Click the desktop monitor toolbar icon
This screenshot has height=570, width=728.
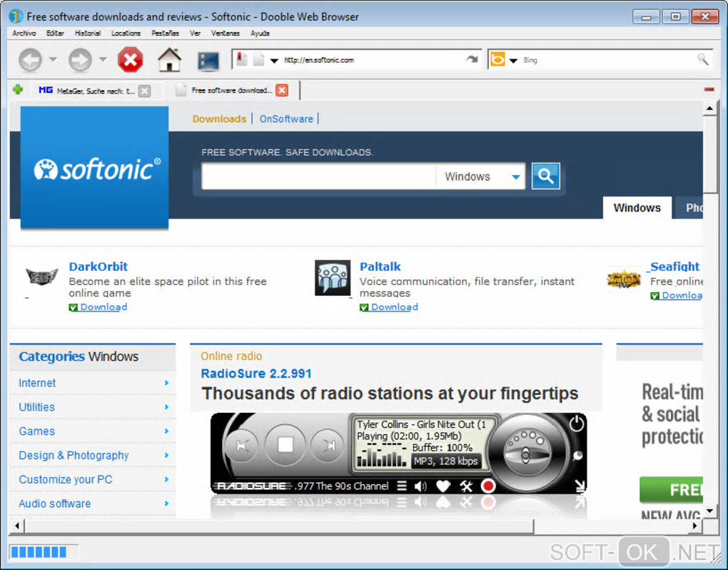[x=208, y=61]
